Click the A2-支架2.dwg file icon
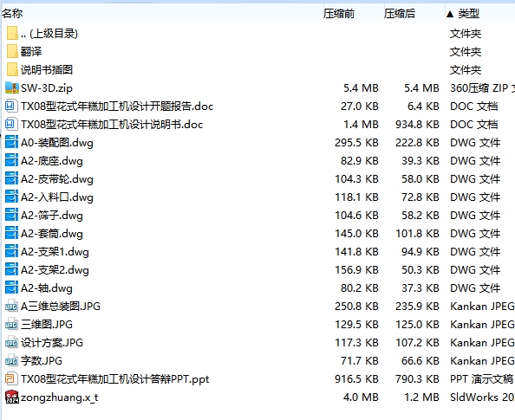 pyautogui.click(x=11, y=269)
